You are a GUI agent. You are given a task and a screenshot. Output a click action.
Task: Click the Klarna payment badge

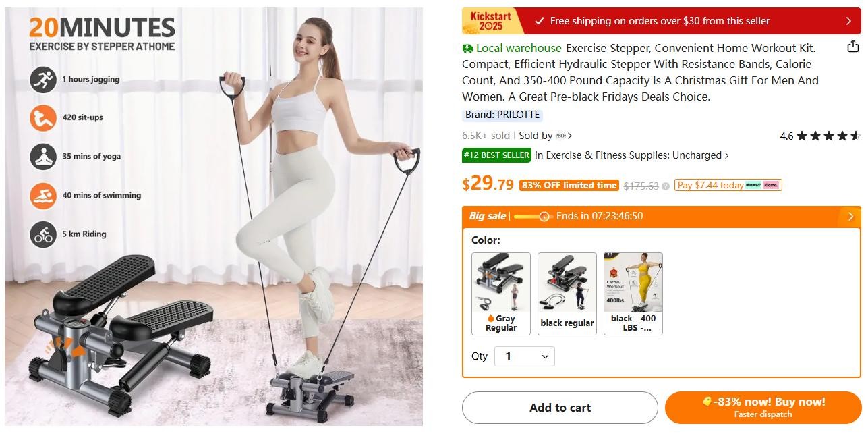(x=771, y=185)
